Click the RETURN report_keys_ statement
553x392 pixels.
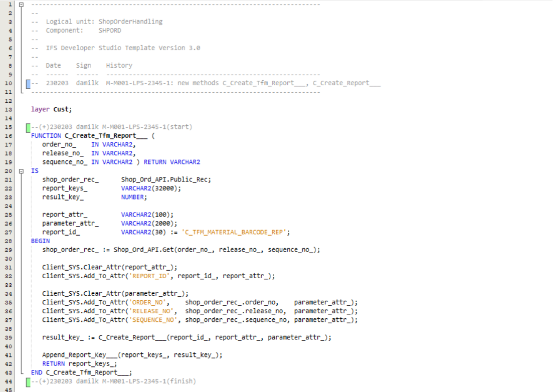[79, 364]
